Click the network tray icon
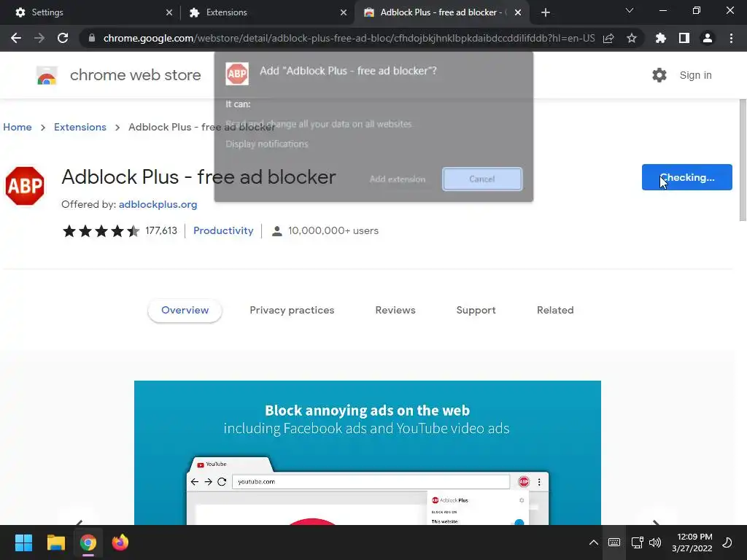Viewport: 747px width, 560px height. 637,542
